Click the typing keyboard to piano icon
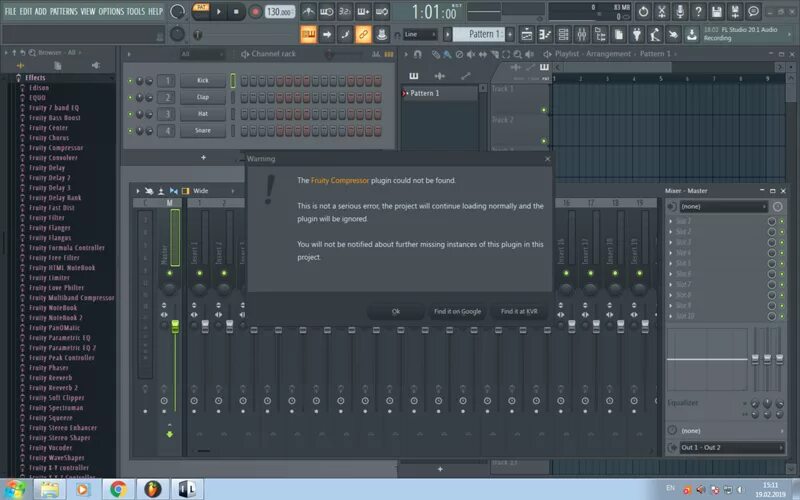 click(x=308, y=34)
